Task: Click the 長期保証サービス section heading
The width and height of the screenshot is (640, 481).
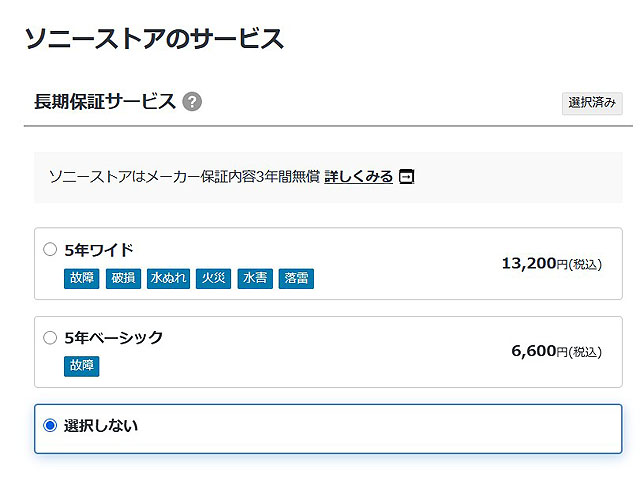Action: tap(105, 102)
